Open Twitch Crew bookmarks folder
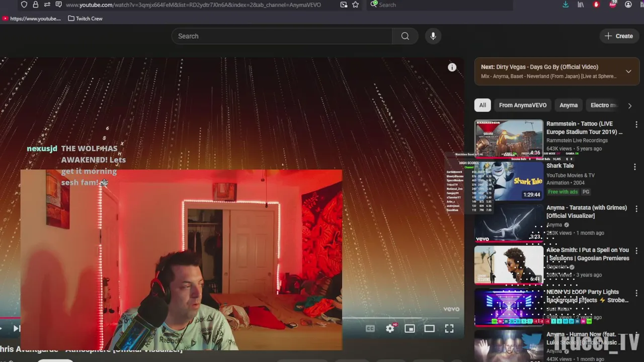Image resolution: width=644 pixels, height=362 pixels. (x=85, y=19)
